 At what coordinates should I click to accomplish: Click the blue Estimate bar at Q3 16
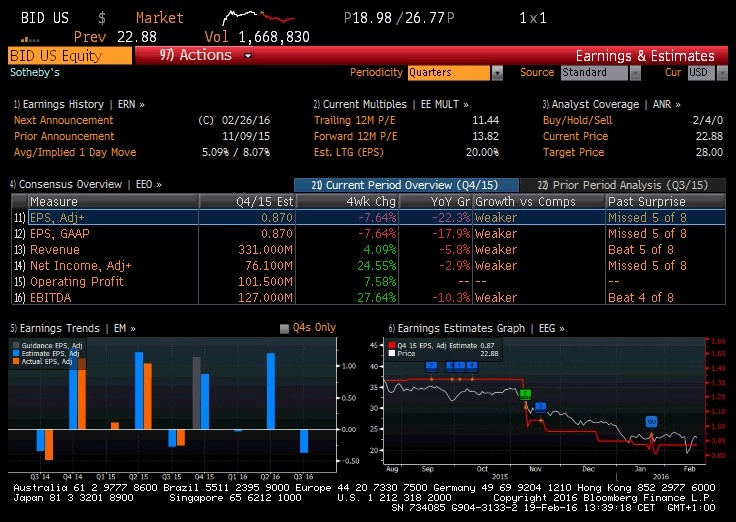coord(304,441)
